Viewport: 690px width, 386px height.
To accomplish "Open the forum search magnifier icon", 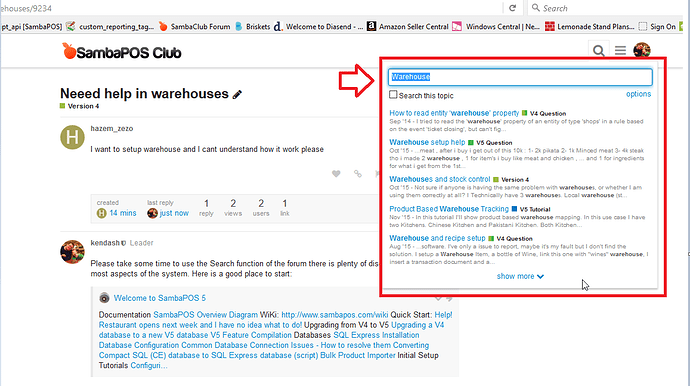I will coord(598,51).
